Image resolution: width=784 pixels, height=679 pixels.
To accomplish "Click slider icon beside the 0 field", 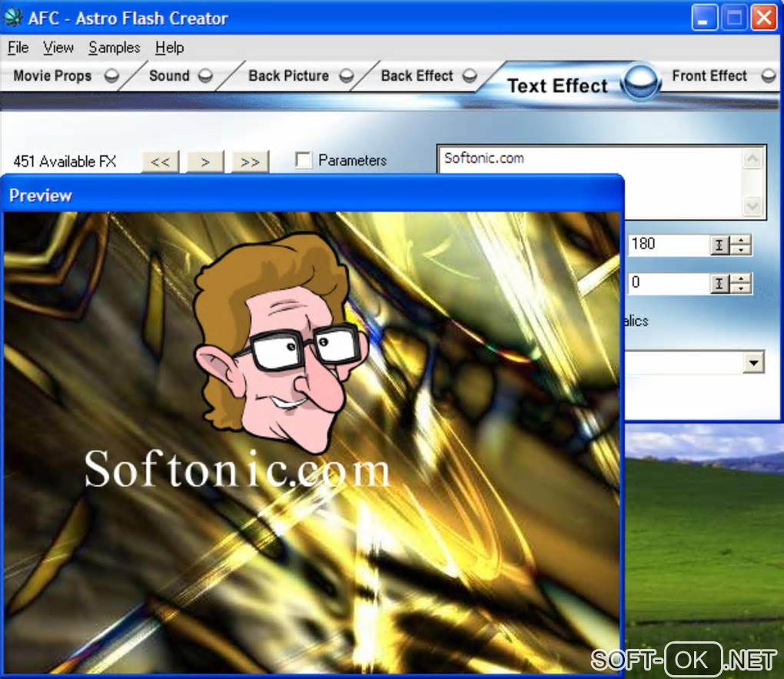I will click(719, 284).
